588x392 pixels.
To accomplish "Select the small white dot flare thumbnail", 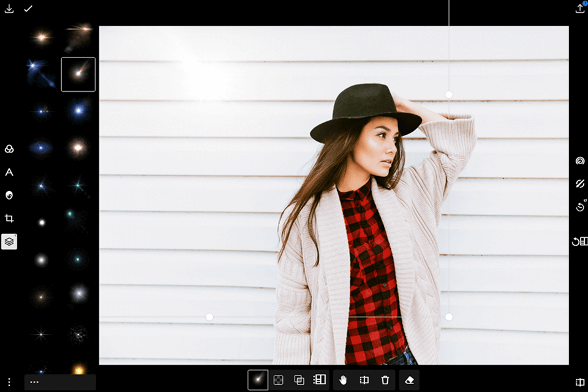I will point(42,222).
